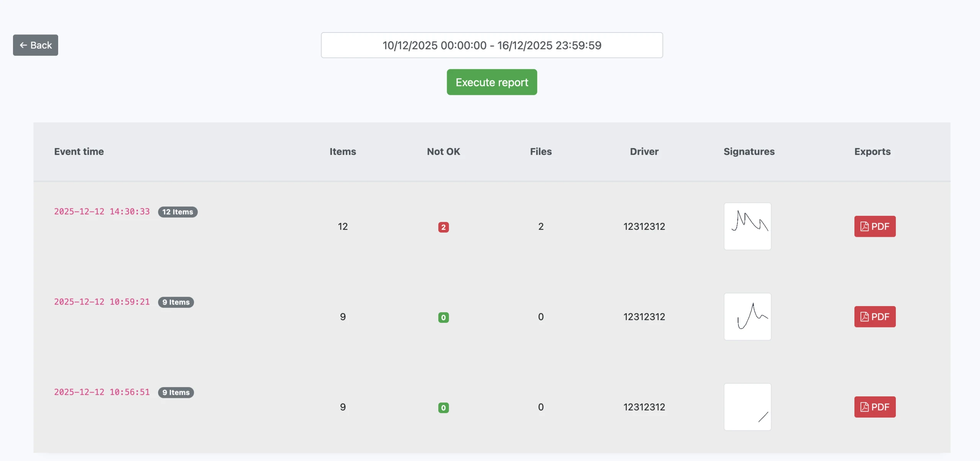Screen dimensions: 980x461
Task: Click the red Not OK badge showing 2
Action: (444, 227)
